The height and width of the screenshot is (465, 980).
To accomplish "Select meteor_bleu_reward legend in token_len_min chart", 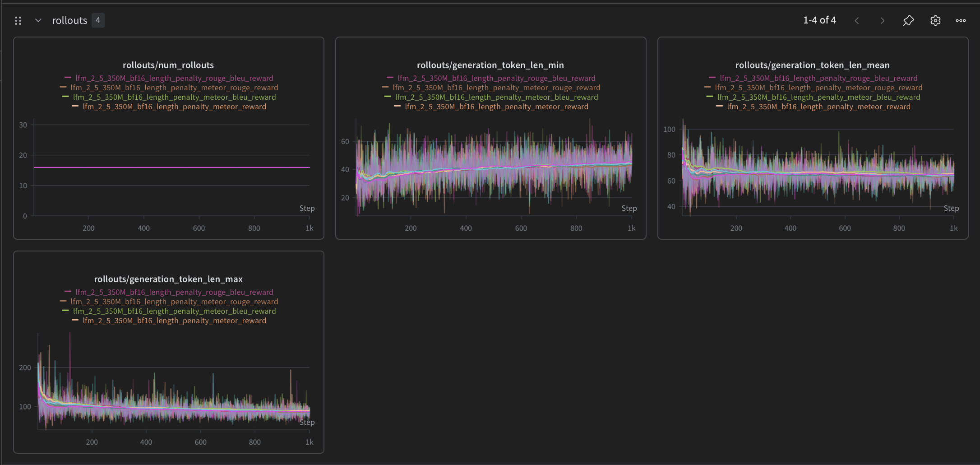I will 496,97.
